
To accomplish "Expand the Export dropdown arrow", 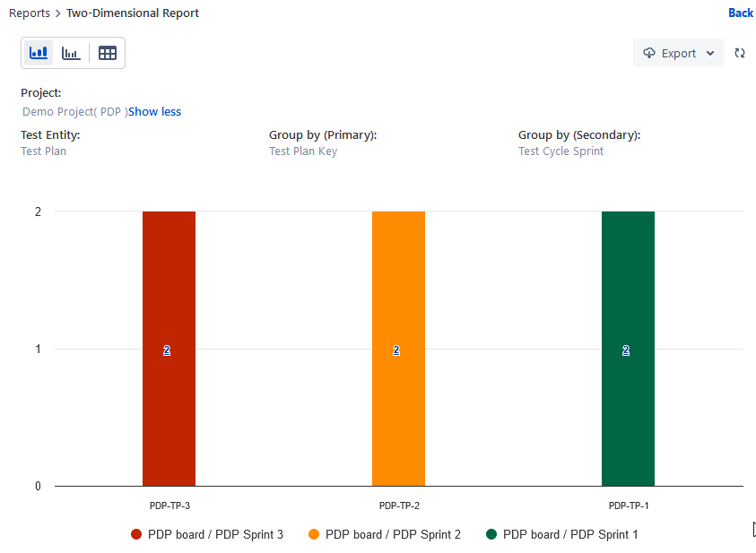I will [710, 53].
